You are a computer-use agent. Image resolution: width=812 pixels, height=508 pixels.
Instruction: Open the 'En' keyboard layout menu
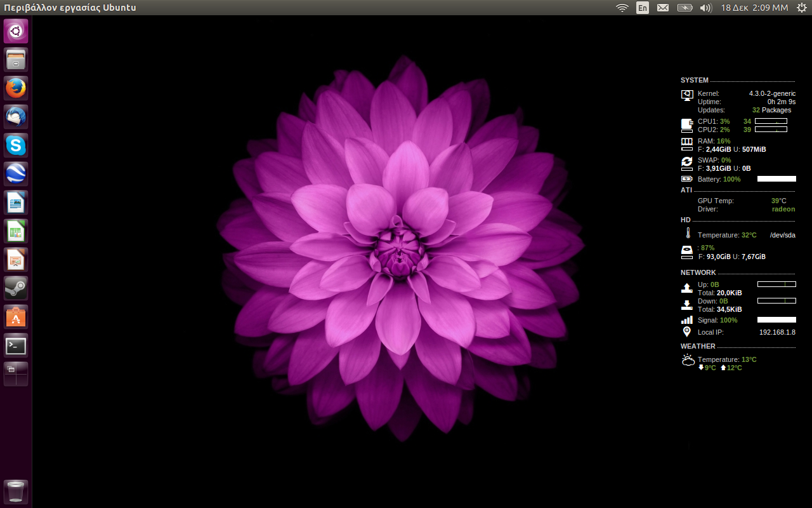643,8
